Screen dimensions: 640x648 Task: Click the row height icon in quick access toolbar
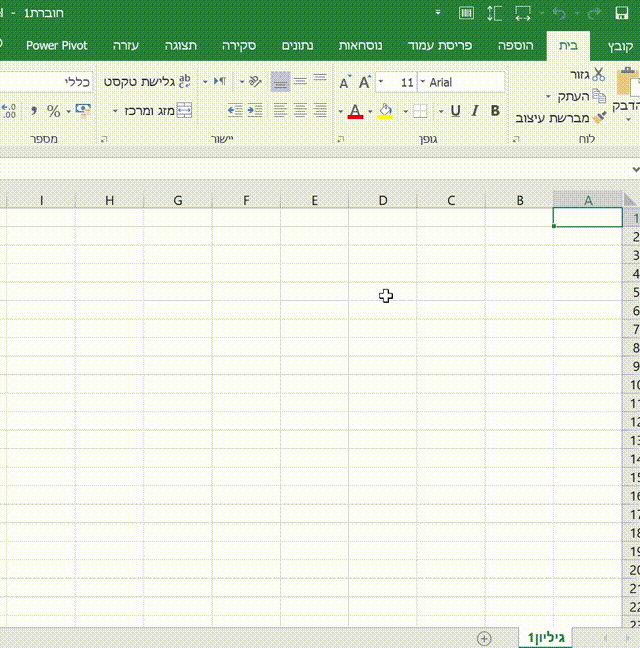pyautogui.click(x=494, y=13)
